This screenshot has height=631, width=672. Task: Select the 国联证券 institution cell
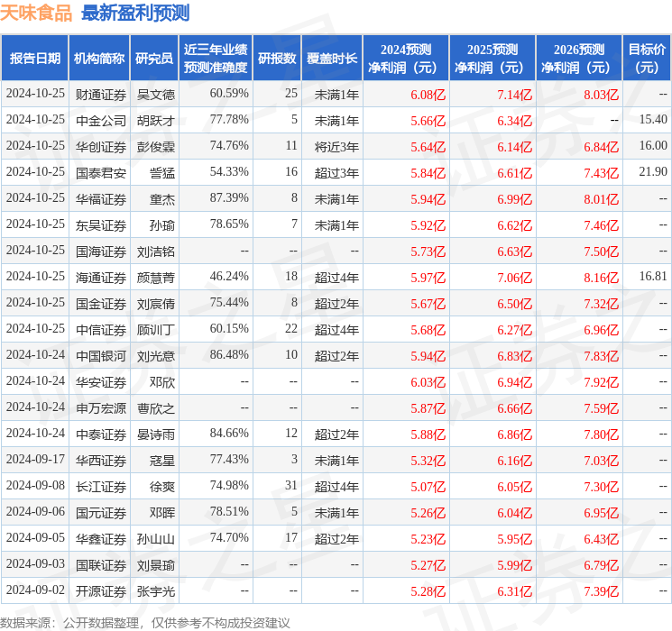101,565
